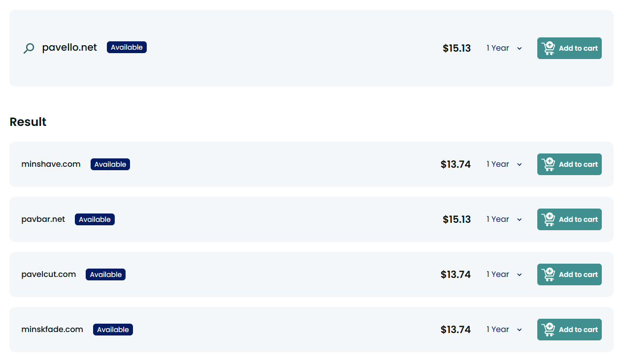621x364 pixels.
Task: Click the Available badge next to pavello.net
Action: (x=127, y=47)
